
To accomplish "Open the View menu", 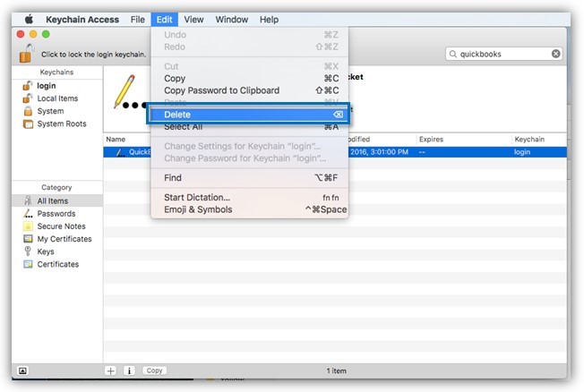I will 193,20.
